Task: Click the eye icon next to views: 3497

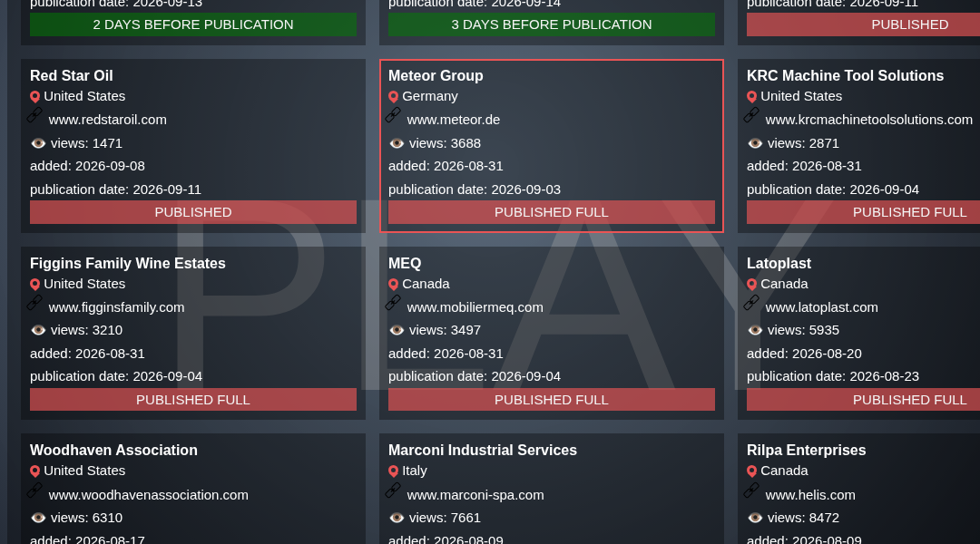Action: [x=397, y=330]
